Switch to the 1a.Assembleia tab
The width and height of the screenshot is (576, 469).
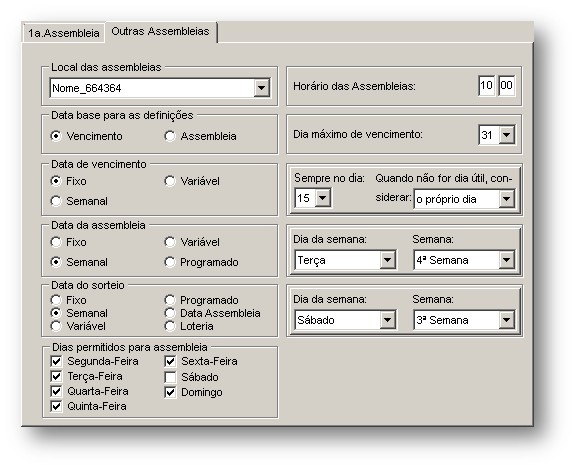click(x=64, y=33)
